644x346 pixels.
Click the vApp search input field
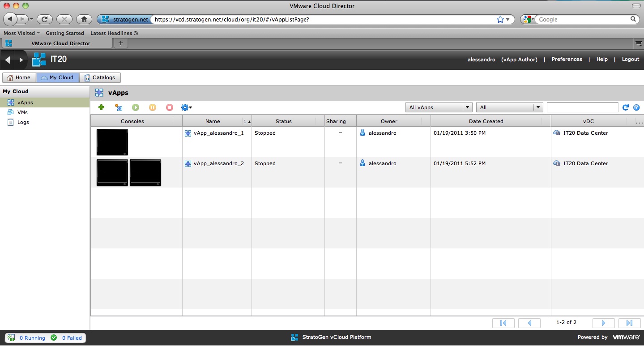point(582,107)
